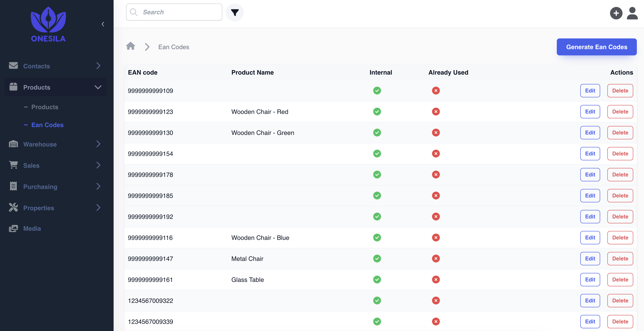Click the Contacts envelope icon
644x331 pixels.
coord(13,65)
